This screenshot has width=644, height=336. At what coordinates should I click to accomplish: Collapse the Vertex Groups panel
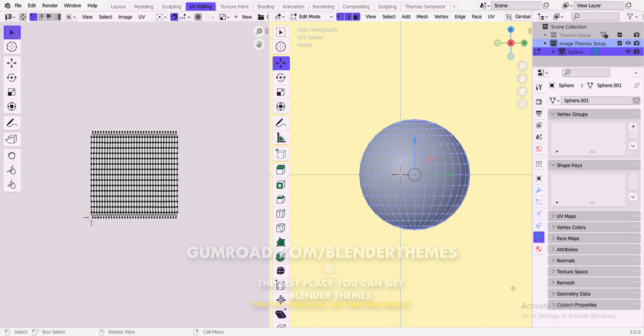coord(594,114)
